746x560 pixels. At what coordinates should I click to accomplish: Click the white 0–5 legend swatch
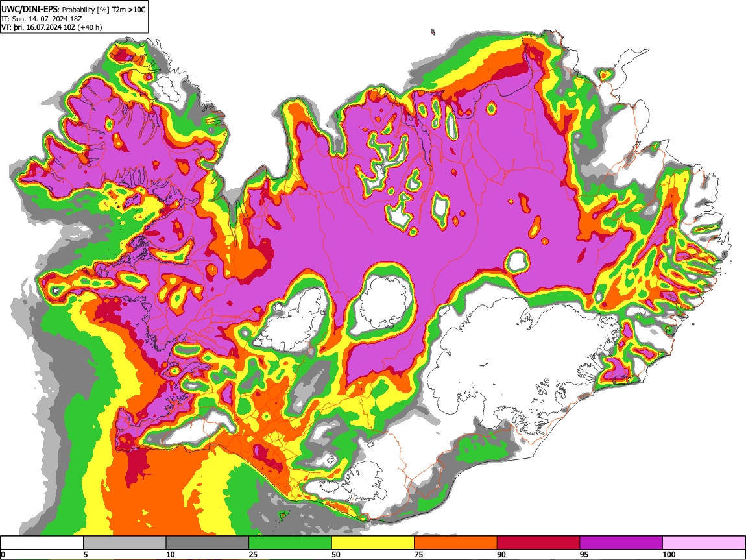[42, 543]
